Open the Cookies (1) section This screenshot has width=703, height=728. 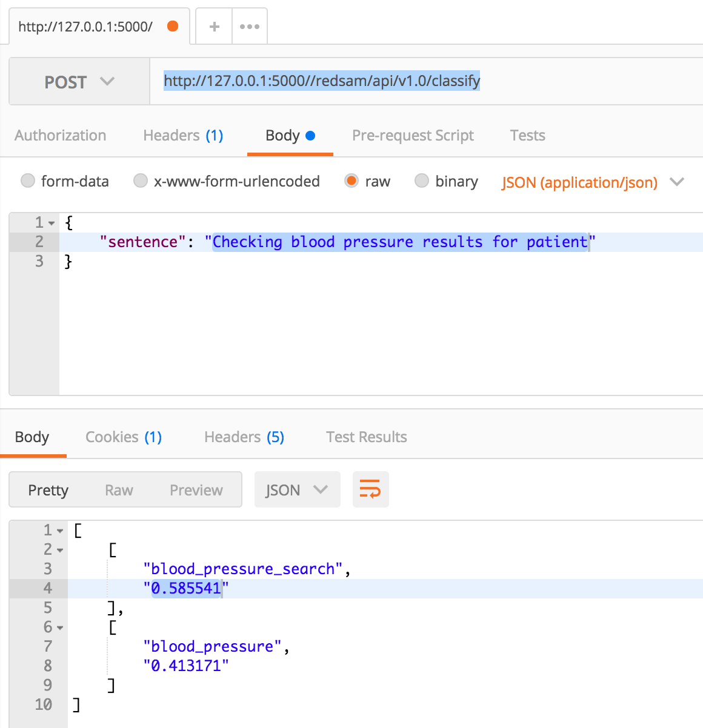(123, 436)
